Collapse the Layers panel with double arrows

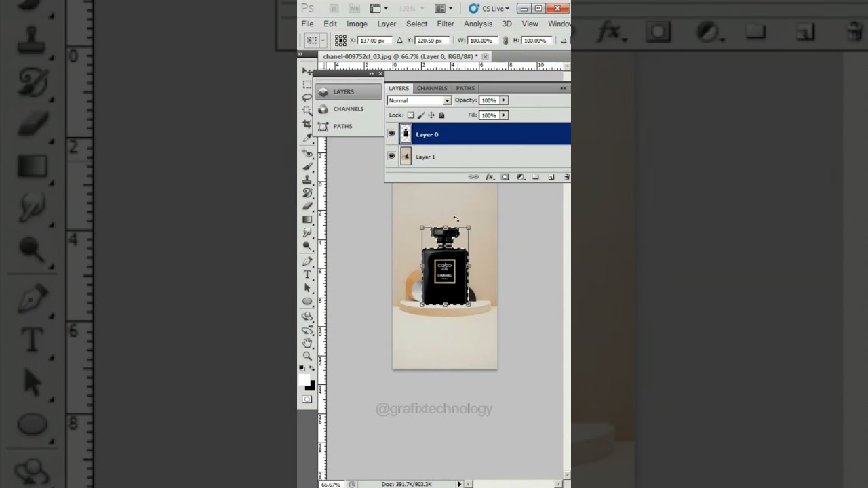(563, 88)
